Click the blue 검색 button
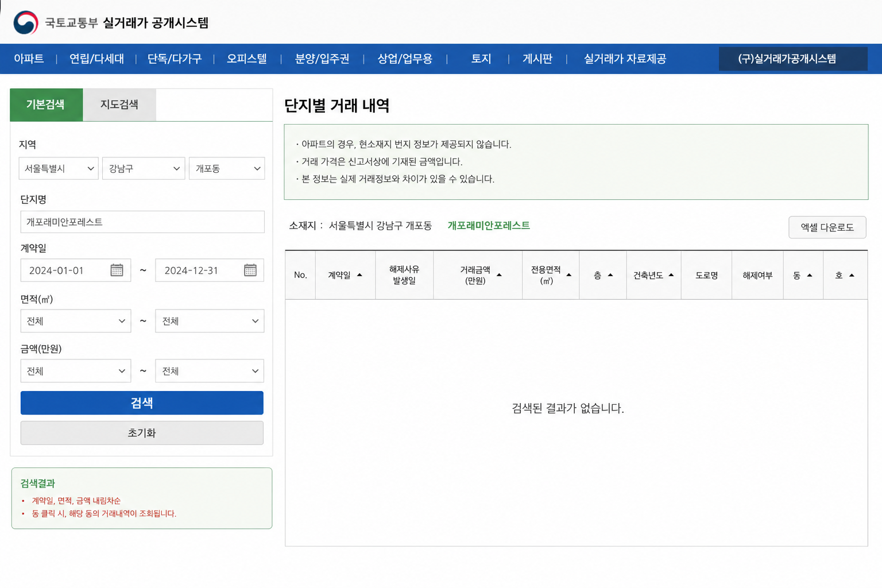Image resolution: width=882 pixels, height=588 pixels. 142,403
